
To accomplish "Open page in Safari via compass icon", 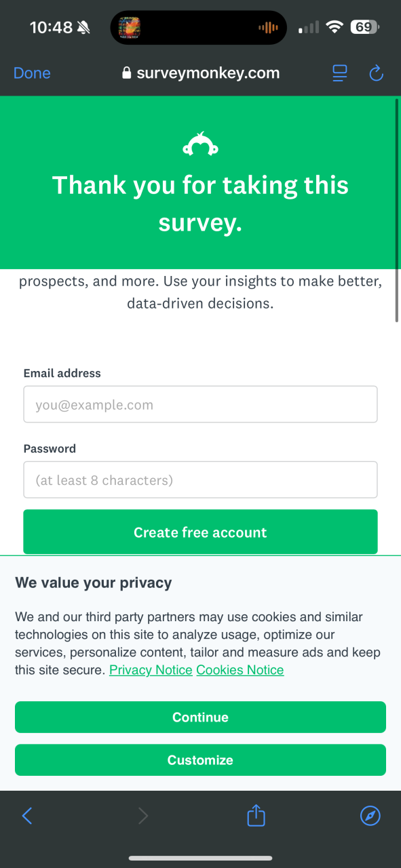I will [370, 816].
